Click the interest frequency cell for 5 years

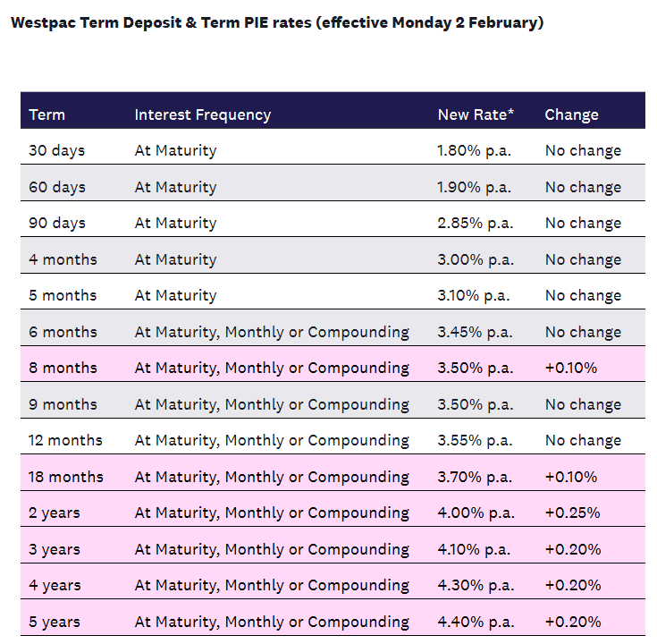[x=272, y=622]
